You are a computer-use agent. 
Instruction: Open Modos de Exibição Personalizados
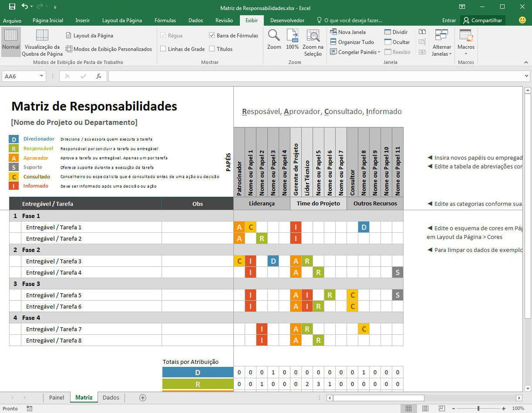pyautogui.click(x=108, y=49)
